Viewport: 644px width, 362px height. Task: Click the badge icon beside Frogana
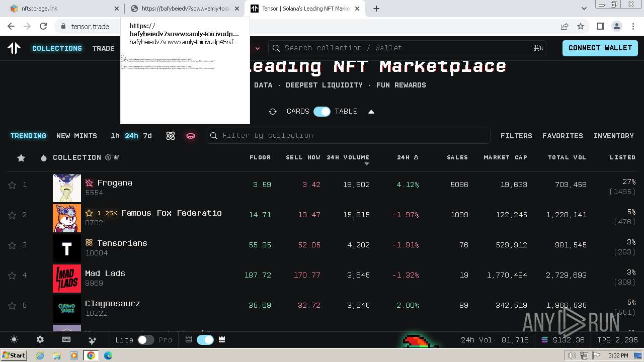click(89, 183)
